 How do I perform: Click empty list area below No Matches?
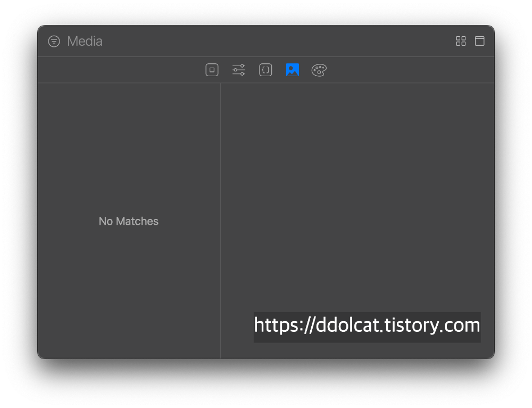[128, 293]
